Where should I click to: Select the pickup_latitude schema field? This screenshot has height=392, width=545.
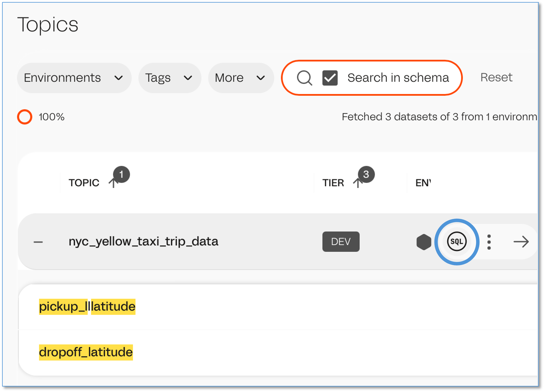pyautogui.click(x=87, y=307)
